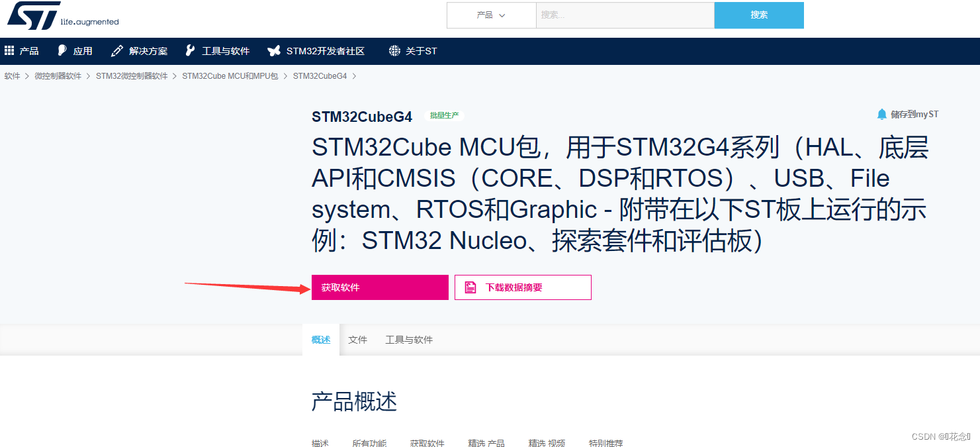Open the 解决方案 navigation menu
980x447 pixels.
(148, 51)
